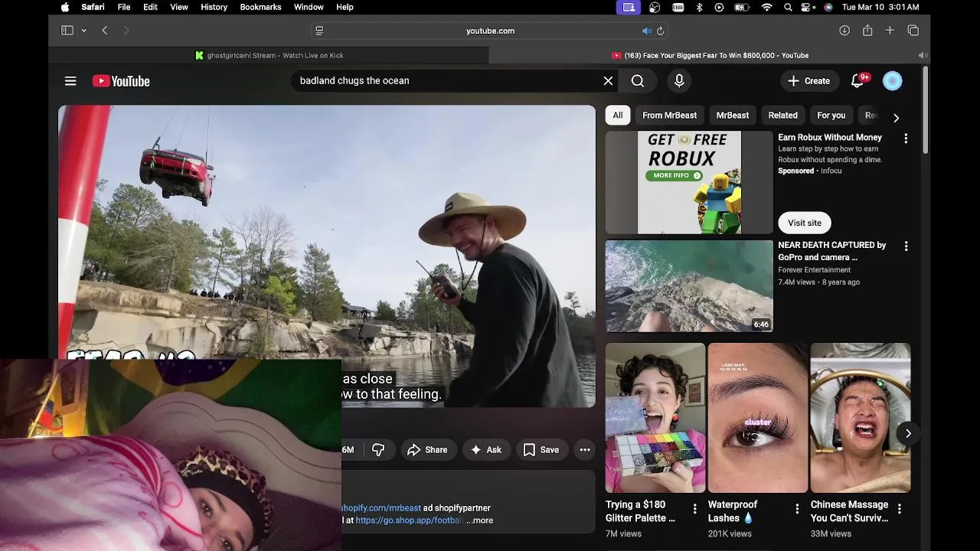Open options for the Glitter Palette short

(x=694, y=509)
